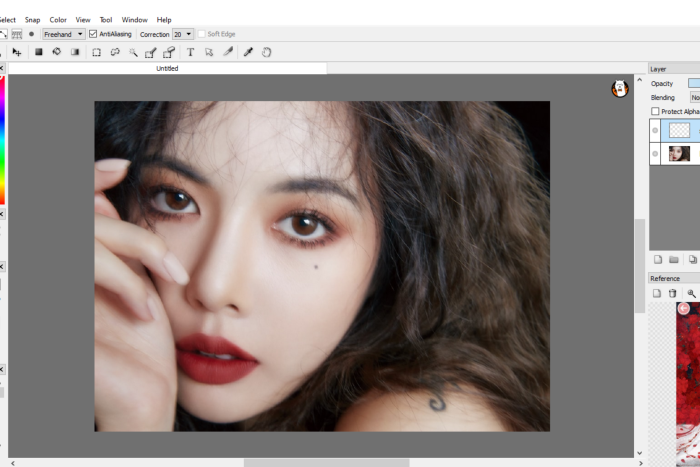This screenshot has height=467, width=700.
Task: Click the canvas scroll up arrow
Action: [x=640, y=80]
